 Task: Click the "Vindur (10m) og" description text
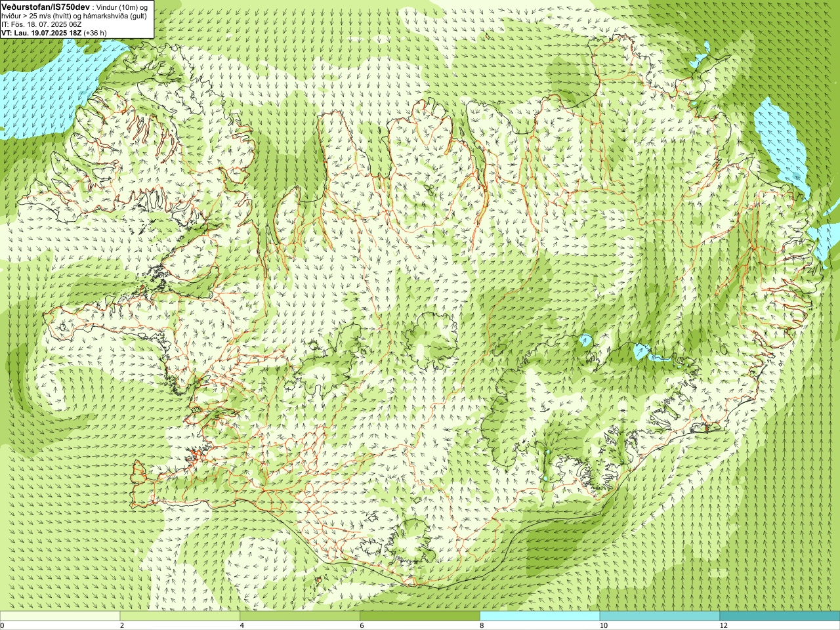(122, 7)
